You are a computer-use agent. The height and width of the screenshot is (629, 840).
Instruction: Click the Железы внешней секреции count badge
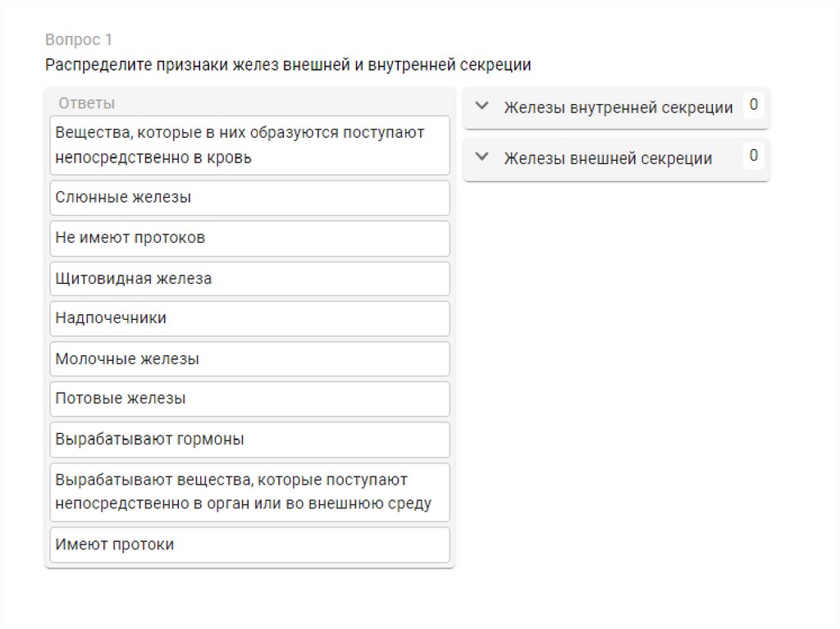[x=753, y=156]
